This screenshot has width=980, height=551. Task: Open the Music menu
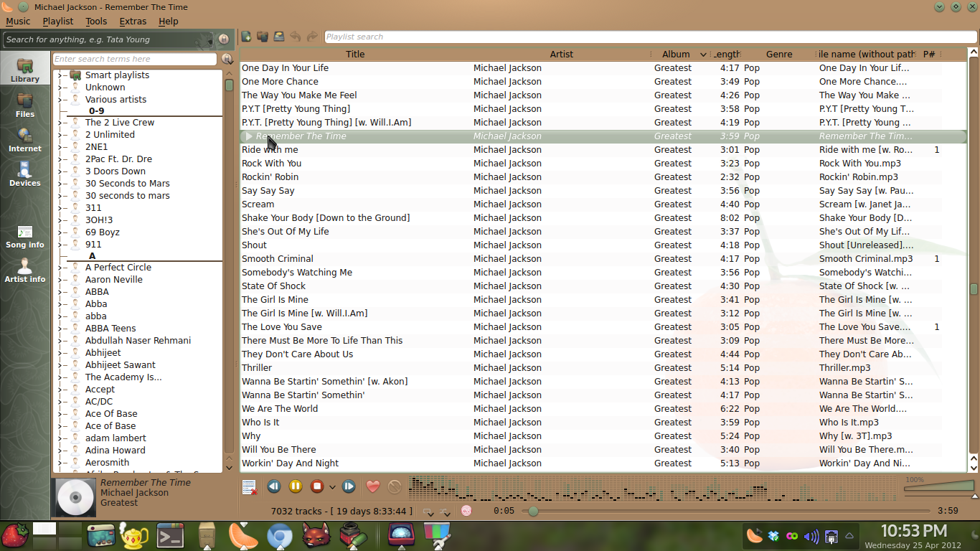[18, 22]
